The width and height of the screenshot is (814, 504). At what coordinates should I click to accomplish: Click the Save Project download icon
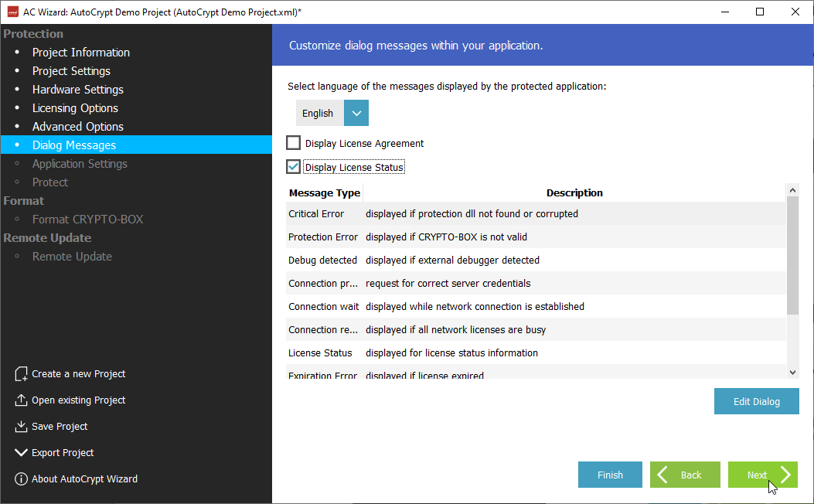(x=21, y=427)
